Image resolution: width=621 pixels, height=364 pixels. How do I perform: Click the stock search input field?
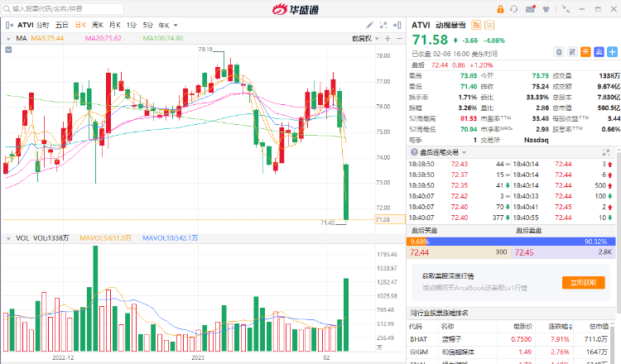coord(63,9)
